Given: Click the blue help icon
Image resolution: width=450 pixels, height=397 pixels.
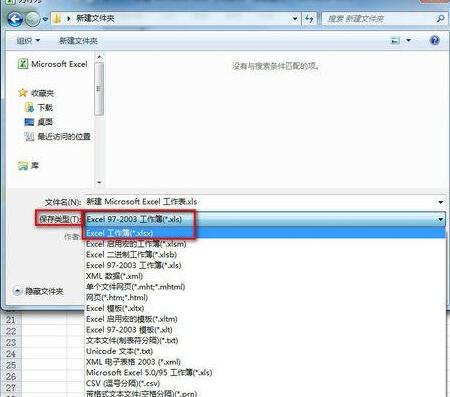Looking at the screenshot, I should click(x=435, y=41).
